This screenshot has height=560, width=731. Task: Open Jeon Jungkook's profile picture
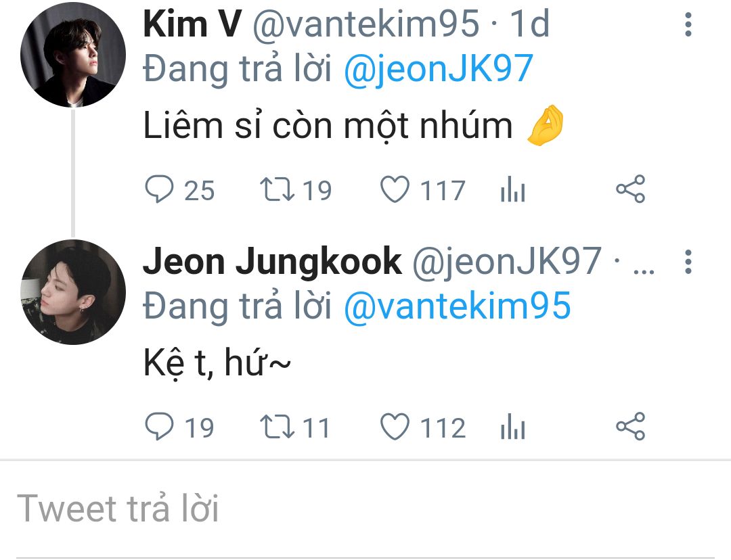[x=73, y=292]
